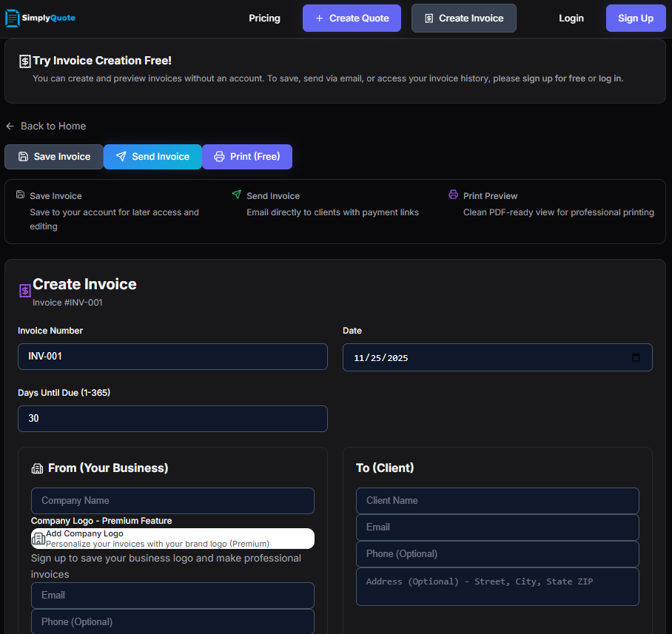672x634 pixels.
Task: Click the back arrow beside Back to Home
Action: pos(9,126)
